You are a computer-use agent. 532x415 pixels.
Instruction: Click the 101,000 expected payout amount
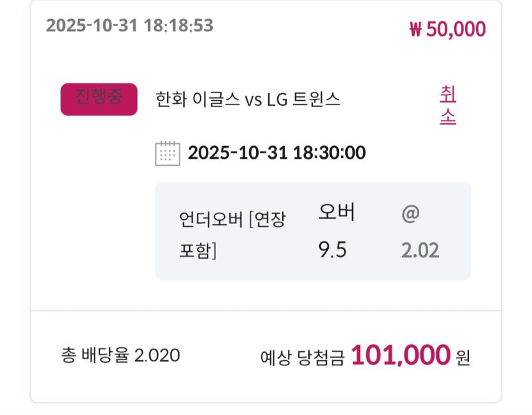pyautogui.click(x=401, y=355)
